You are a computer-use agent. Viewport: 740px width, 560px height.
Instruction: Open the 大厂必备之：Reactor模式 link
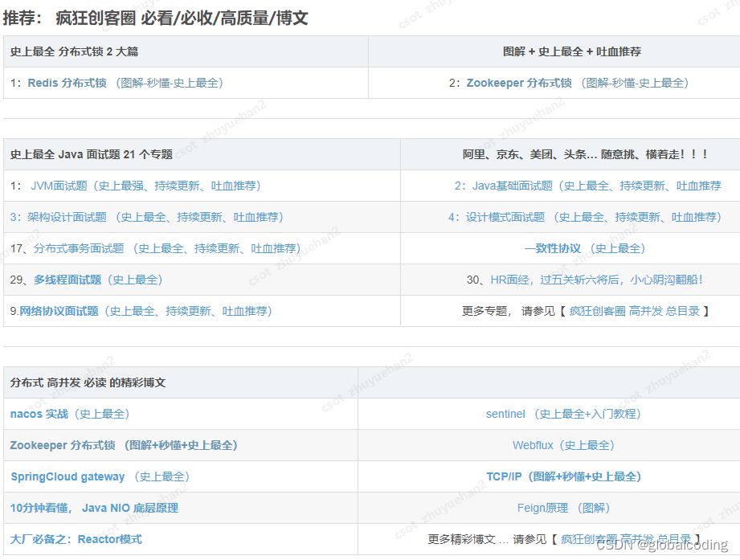click(x=76, y=539)
